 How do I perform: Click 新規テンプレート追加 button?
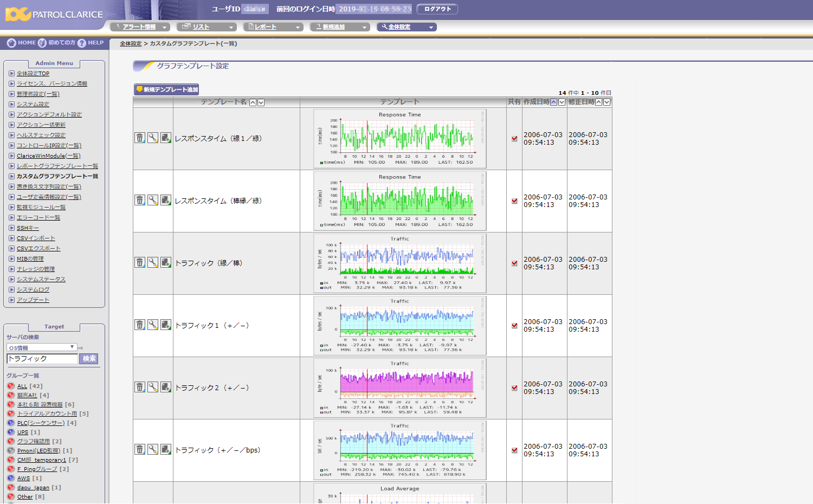click(x=167, y=89)
